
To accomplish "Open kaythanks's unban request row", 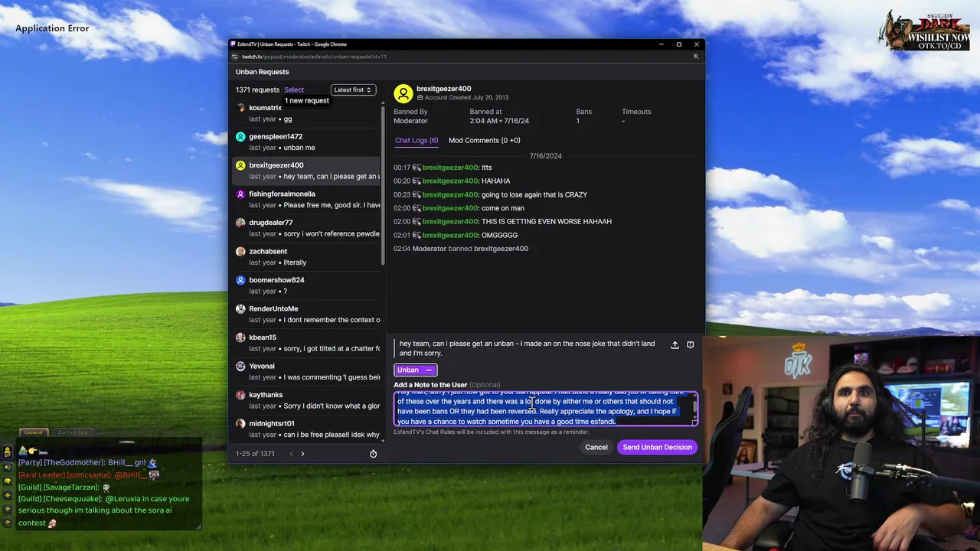I will tap(306, 400).
